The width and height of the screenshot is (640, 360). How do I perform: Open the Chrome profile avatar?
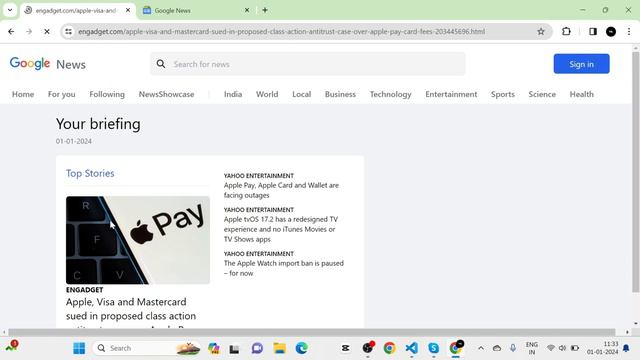611,31
